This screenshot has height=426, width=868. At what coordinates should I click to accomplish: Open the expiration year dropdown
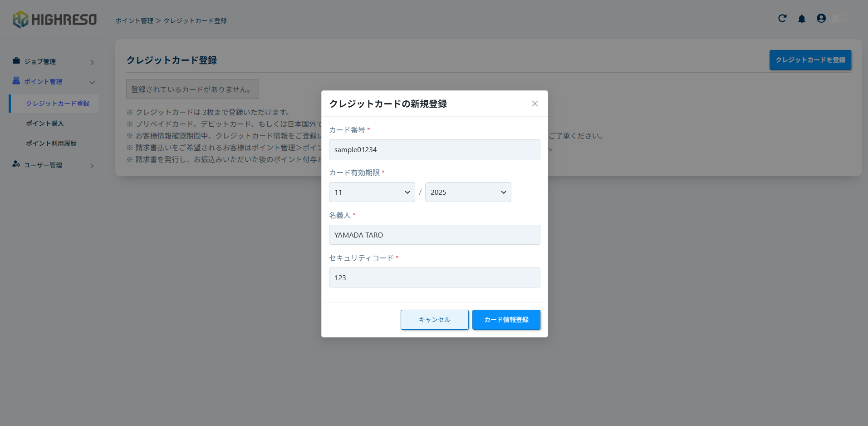click(x=468, y=192)
